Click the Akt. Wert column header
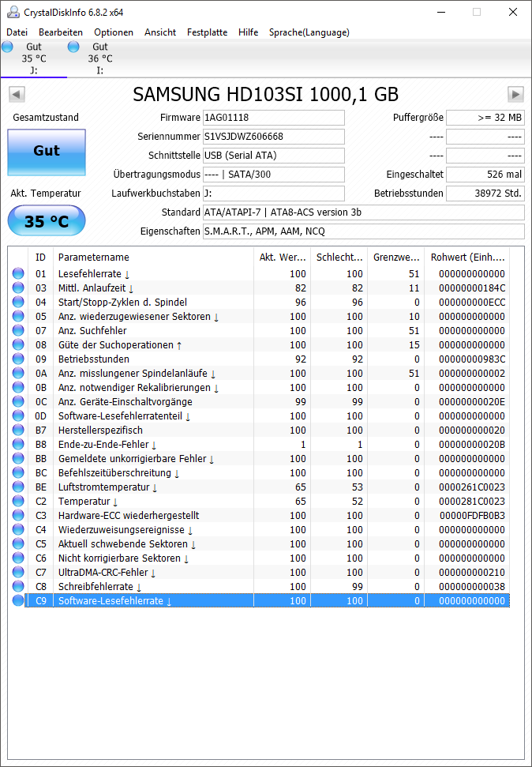 [282, 258]
